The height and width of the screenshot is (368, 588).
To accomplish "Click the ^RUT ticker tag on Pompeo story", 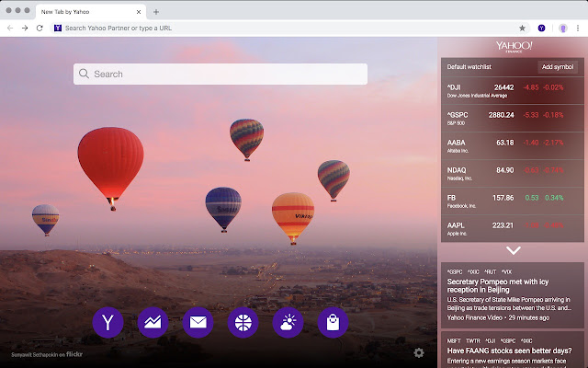I will 490,272.
